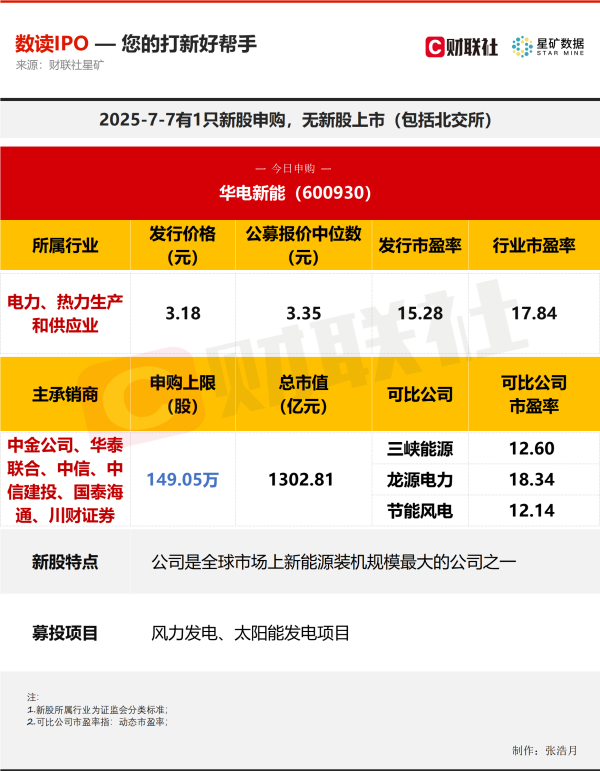Click the 新股特点 row label

(x=65, y=562)
